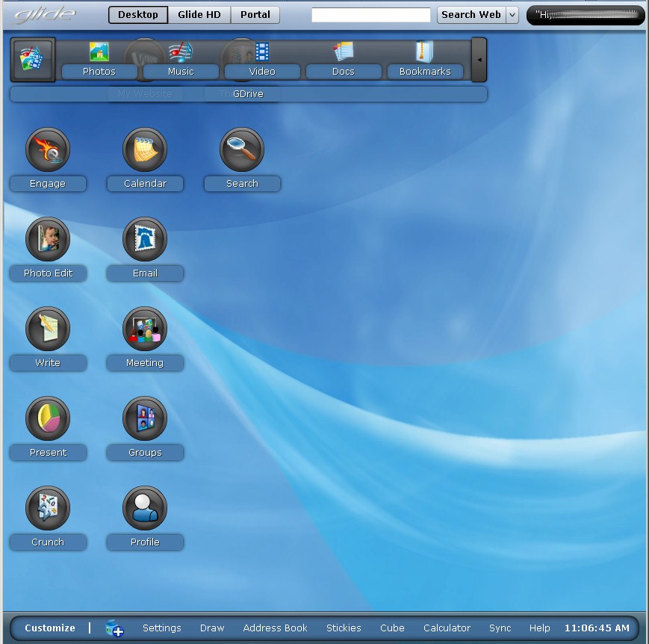Click the Bookmarks label button
Screen dimensions: 649x644
[425, 72]
